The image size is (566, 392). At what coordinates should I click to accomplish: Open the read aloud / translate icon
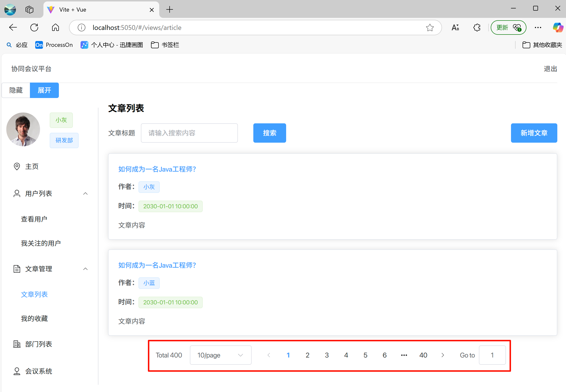coord(455,28)
